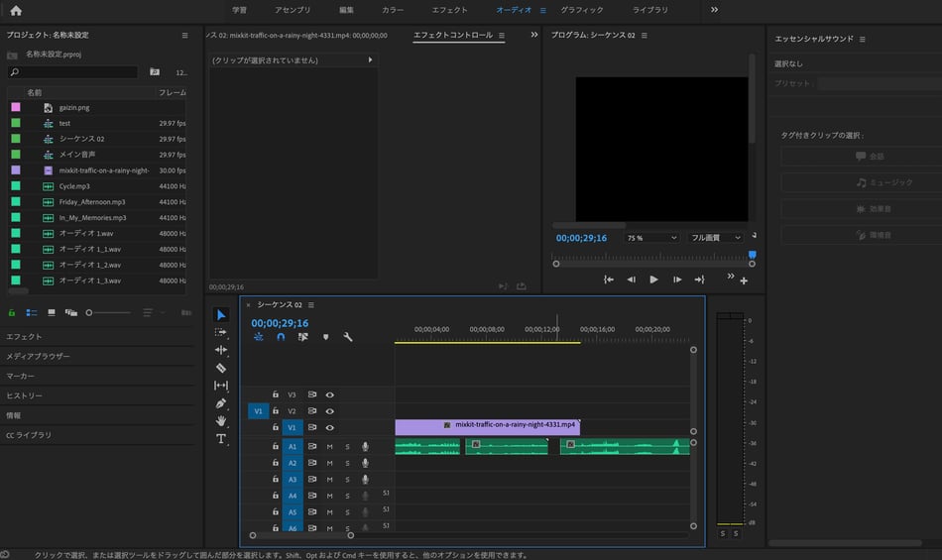This screenshot has height=560, width=942.
Task: Expand the エフェクト panel on the left
Action: point(24,337)
